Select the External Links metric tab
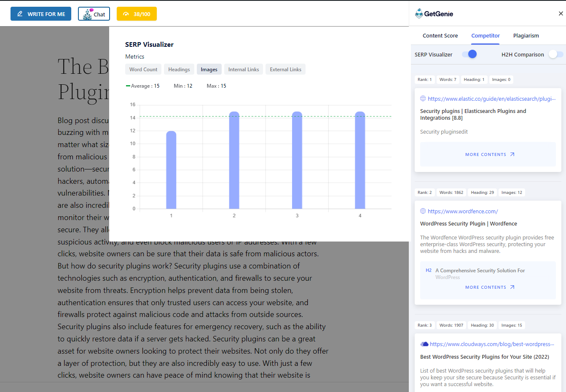Screen dimensions: 566x392 click(x=286, y=70)
